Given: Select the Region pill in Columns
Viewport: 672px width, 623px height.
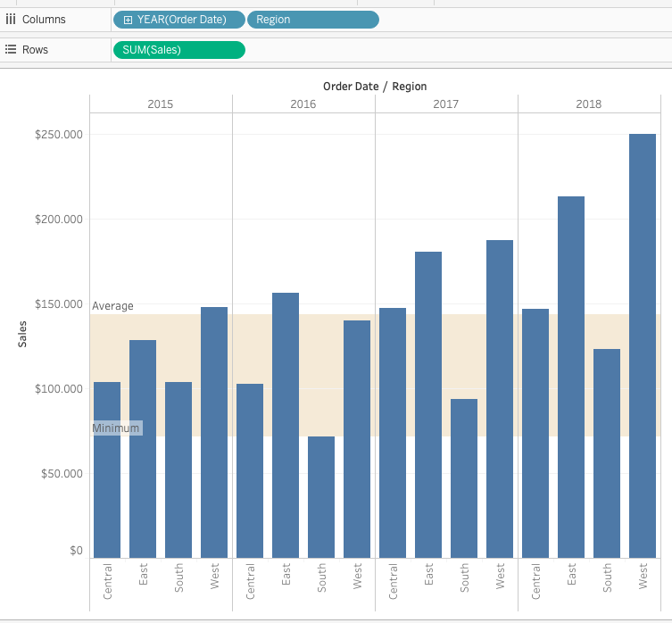Looking at the screenshot, I should tap(313, 20).
